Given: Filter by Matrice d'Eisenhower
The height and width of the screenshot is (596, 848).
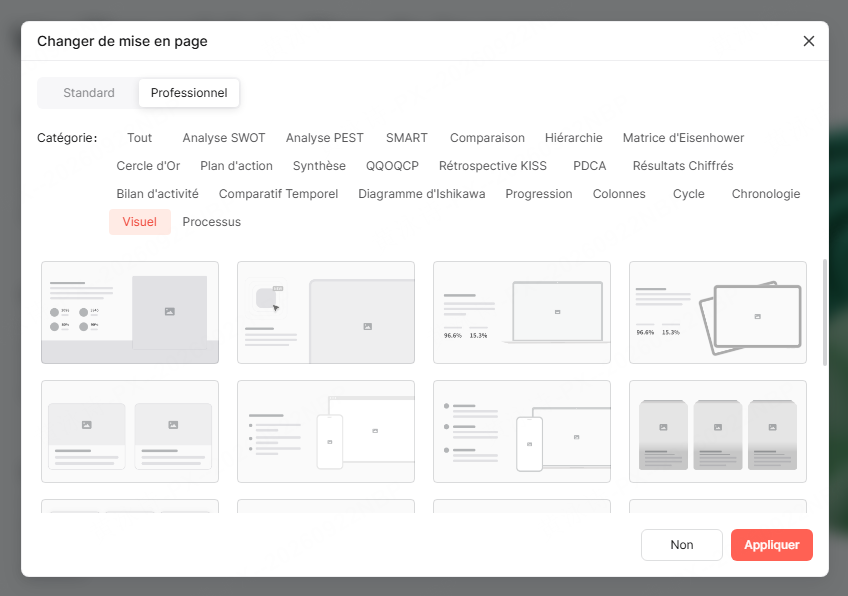Looking at the screenshot, I should (x=684, y=138).
